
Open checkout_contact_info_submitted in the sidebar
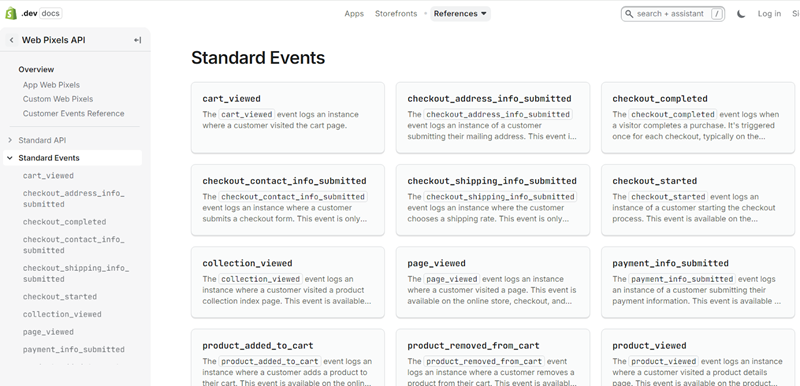pos(73,245)
